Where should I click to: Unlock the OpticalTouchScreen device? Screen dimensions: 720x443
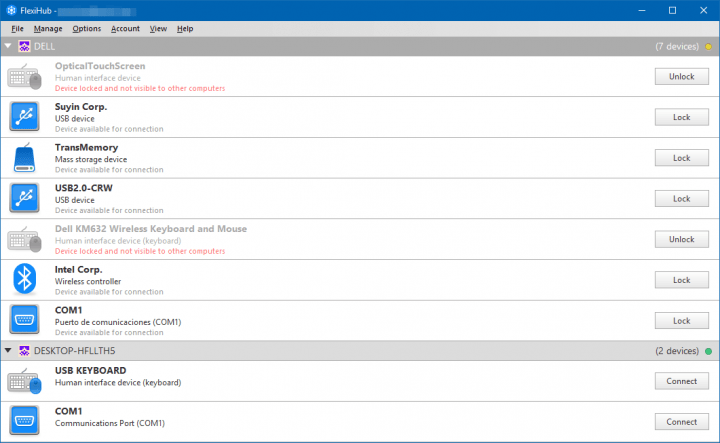(x=681, y=77)
